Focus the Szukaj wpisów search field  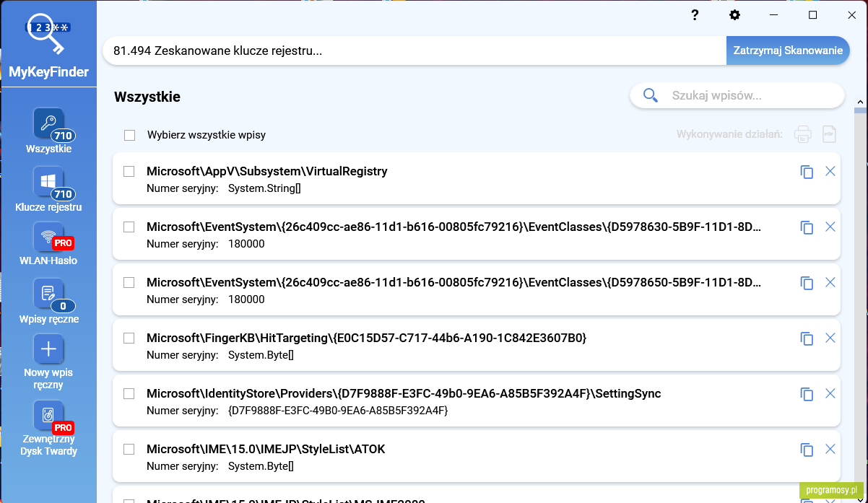737,95
